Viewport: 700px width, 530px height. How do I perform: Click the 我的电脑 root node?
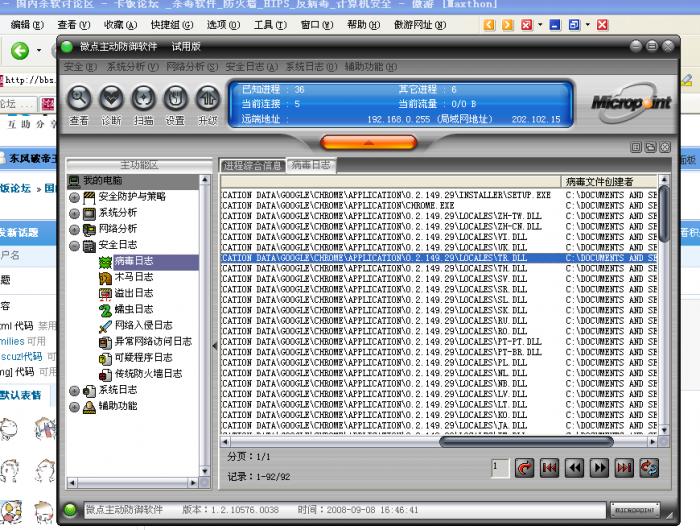(x=103, y=181)
